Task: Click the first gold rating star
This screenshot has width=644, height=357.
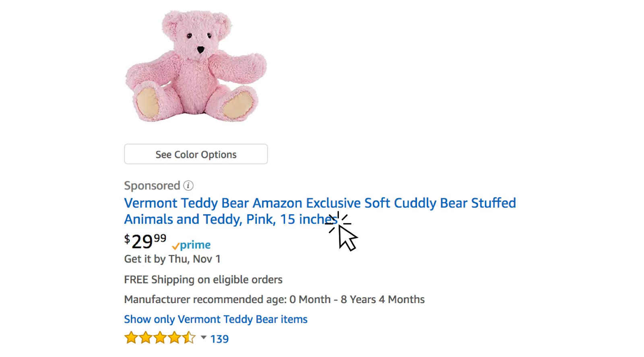Action: [x=131, y=338]
